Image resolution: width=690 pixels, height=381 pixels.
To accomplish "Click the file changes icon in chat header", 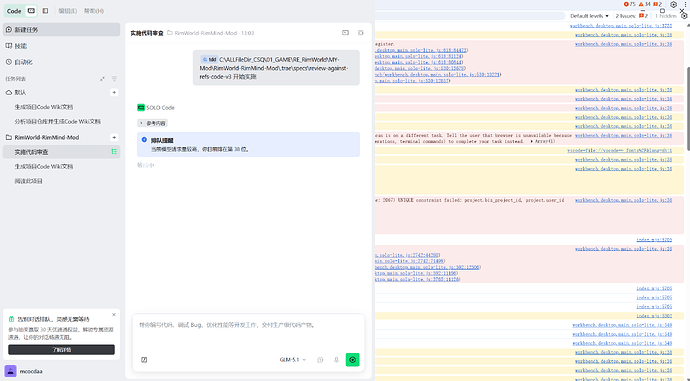I will 360,33.
